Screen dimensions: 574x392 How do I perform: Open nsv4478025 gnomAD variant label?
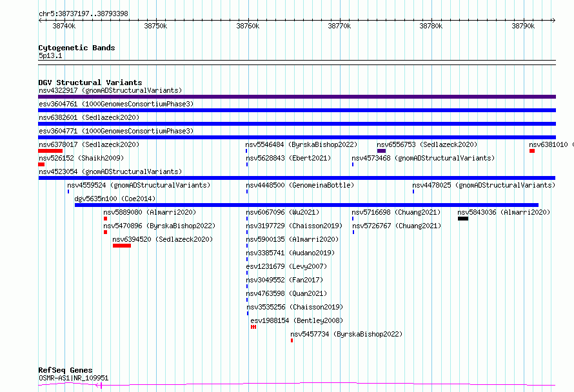(x=484, y=185)
